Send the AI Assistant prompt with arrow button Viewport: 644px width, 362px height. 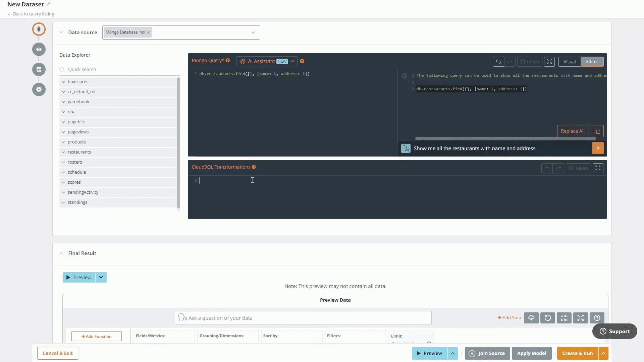pyautogui.click(x=597, y=148)
